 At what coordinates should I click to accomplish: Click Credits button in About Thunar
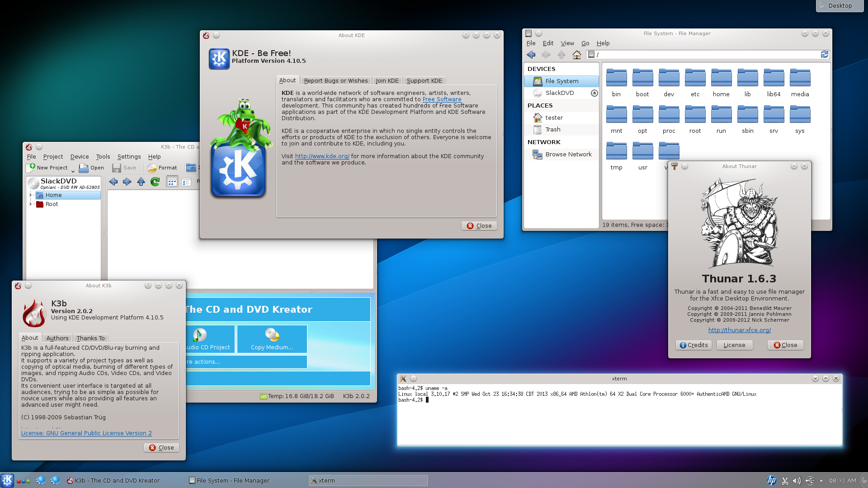pyautogui.click(x=693, y=345)
